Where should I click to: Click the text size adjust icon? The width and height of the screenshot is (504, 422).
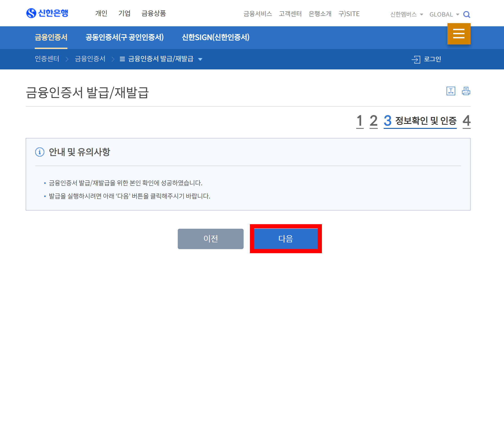[450, 91]
